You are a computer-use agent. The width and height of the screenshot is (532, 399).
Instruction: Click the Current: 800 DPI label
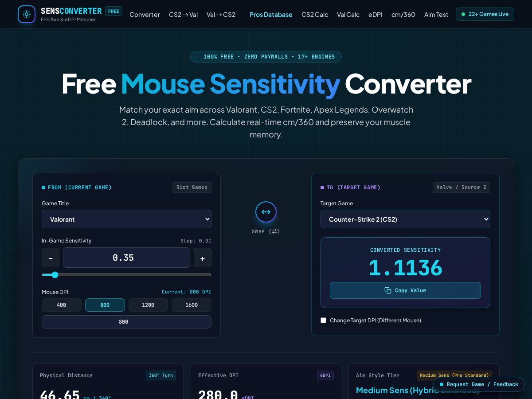tap(187, 292)
